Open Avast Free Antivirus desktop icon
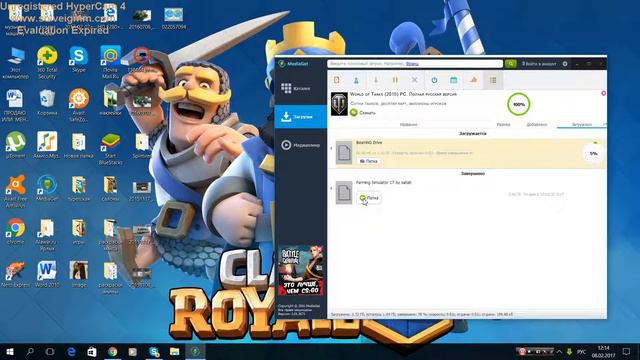 coord(16,191)
